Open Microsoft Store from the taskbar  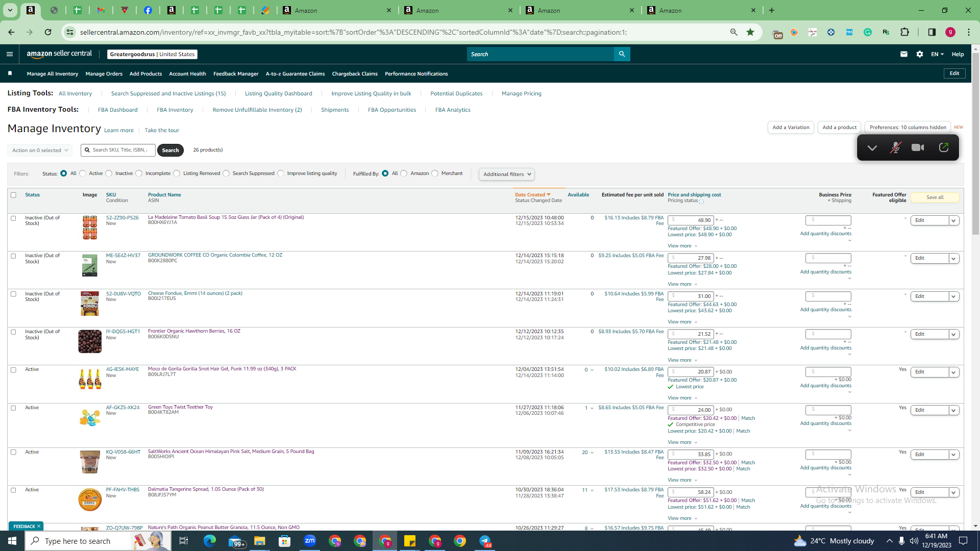tap(285, 541)
